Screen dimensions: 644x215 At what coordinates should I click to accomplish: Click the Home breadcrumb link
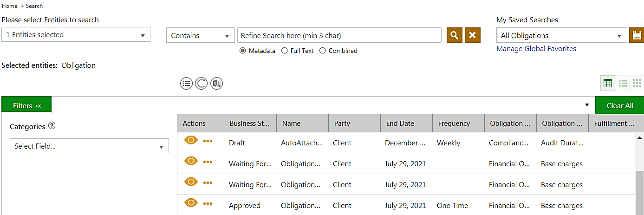tap(9, 6)
